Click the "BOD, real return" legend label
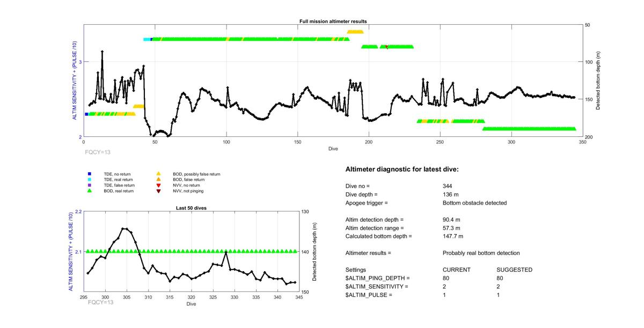Viewport: 644px width, 328px height. 119,191
